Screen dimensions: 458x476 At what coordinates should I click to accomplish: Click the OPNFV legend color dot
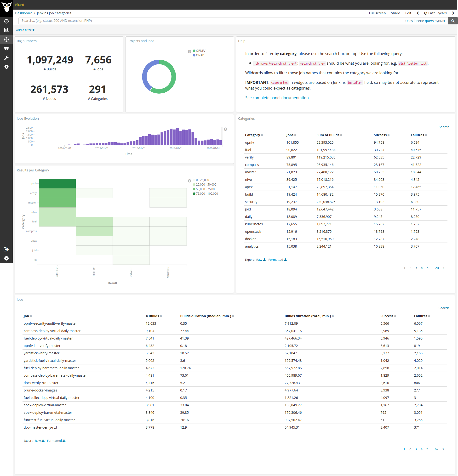pyautogui.click(x=194, y=51)
